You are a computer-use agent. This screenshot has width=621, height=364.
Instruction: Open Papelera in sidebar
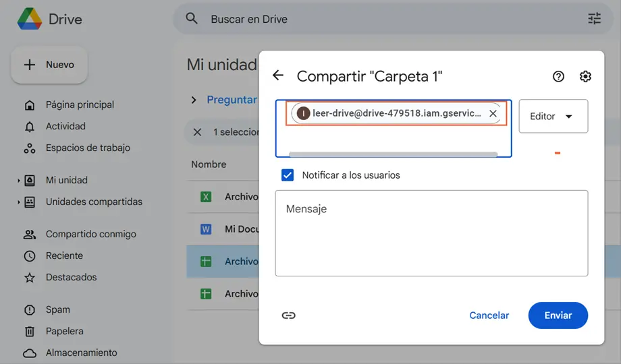pyautogui.click(x=65, y=331)
